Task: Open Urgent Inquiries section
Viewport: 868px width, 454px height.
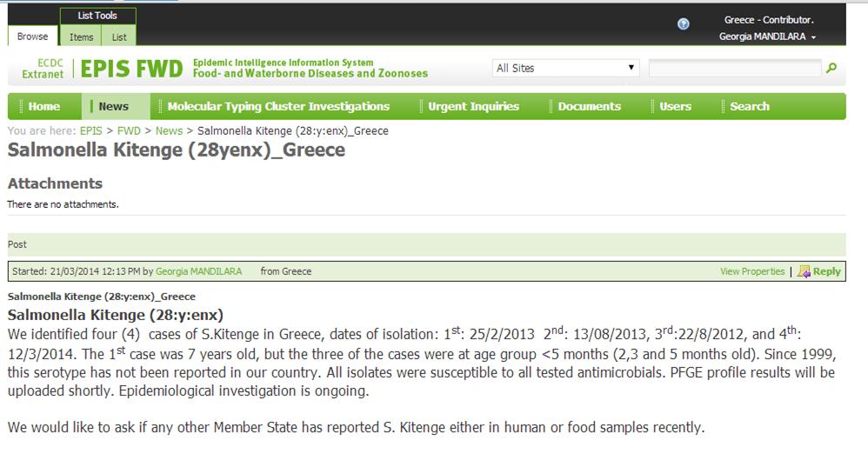Action: click(x=473, y=106)
